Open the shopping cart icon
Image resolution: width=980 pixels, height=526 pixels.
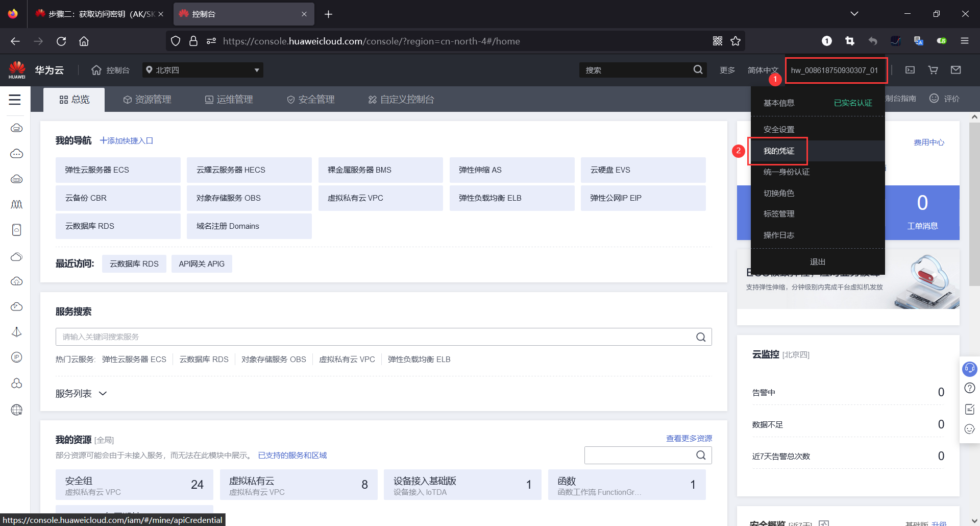pyautogui.click(x=933, y=70)
